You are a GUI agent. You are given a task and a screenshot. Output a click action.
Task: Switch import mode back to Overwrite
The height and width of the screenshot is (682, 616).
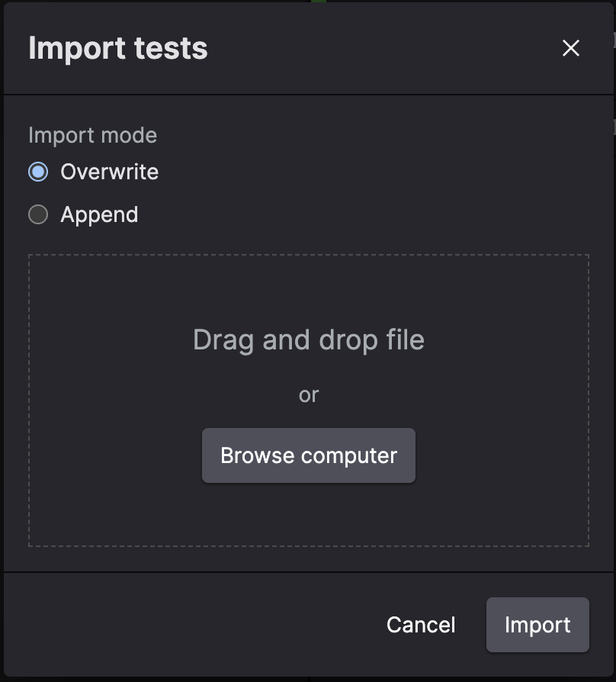tap(37, 172)
